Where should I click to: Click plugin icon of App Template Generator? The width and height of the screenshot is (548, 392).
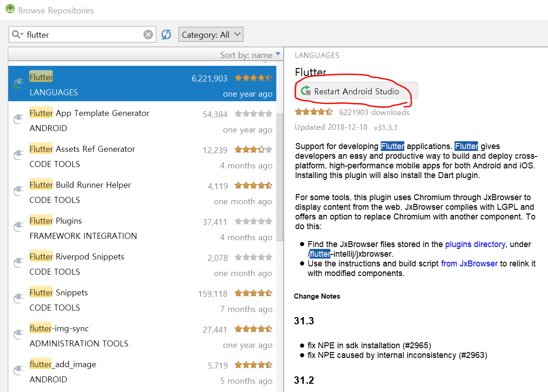click(x=18, y=119)
